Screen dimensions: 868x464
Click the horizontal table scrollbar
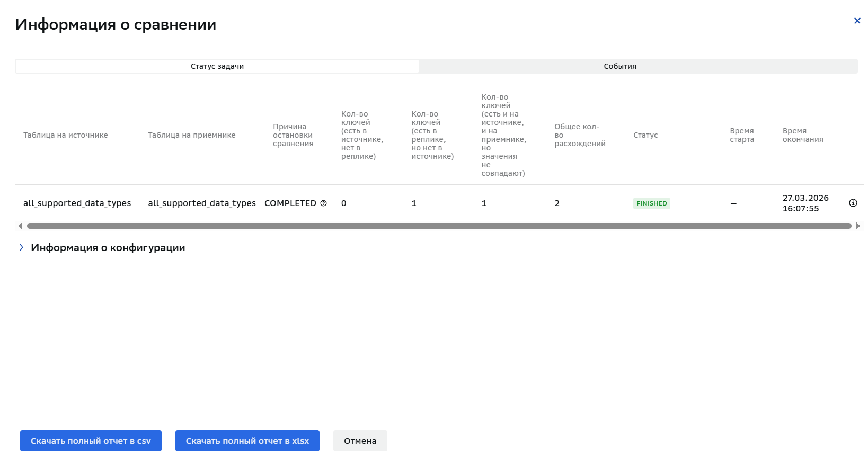439,226
